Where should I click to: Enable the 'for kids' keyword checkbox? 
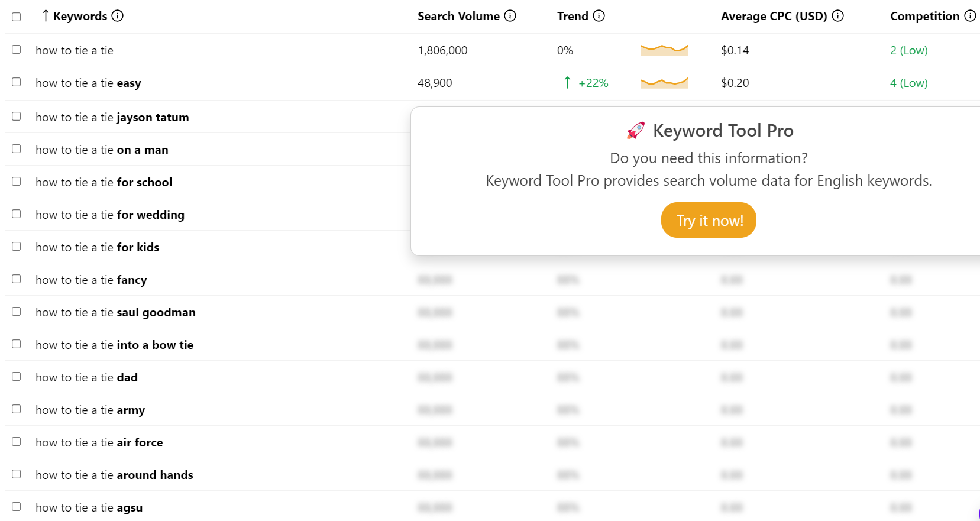click(17, 247)
